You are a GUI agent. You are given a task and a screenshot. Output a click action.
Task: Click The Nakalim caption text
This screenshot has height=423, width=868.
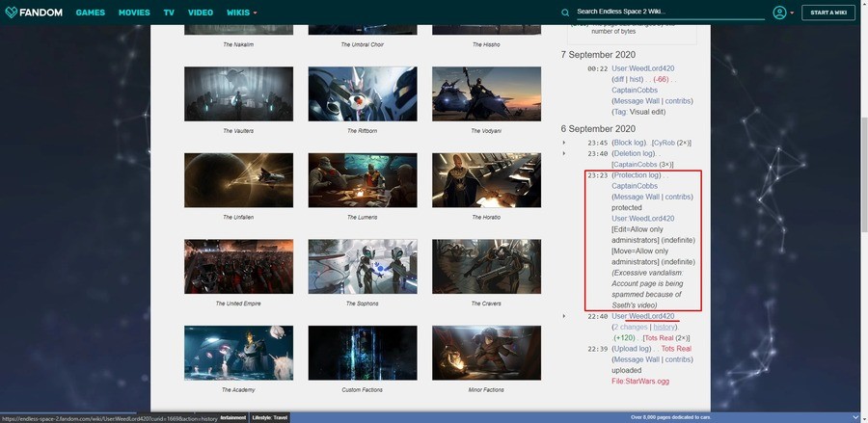(x=238, y=44)
